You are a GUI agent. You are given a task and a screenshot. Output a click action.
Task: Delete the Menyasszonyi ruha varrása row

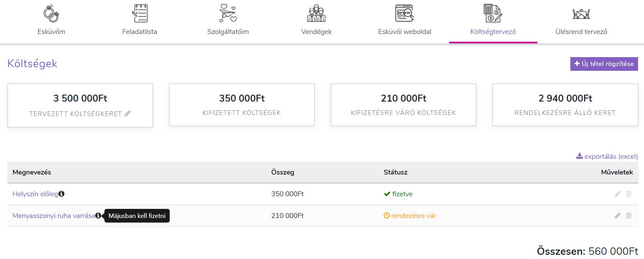[x=629, y=216]
